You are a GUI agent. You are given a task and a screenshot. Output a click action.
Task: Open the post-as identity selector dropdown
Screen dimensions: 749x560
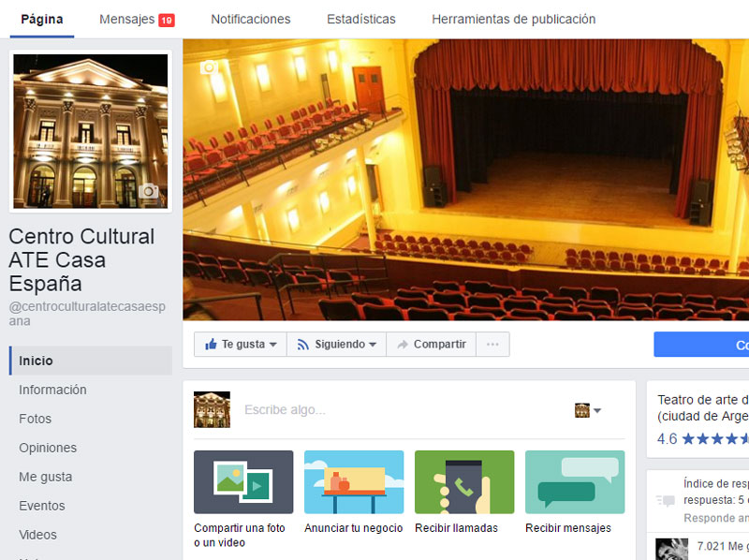pos(588,410)
